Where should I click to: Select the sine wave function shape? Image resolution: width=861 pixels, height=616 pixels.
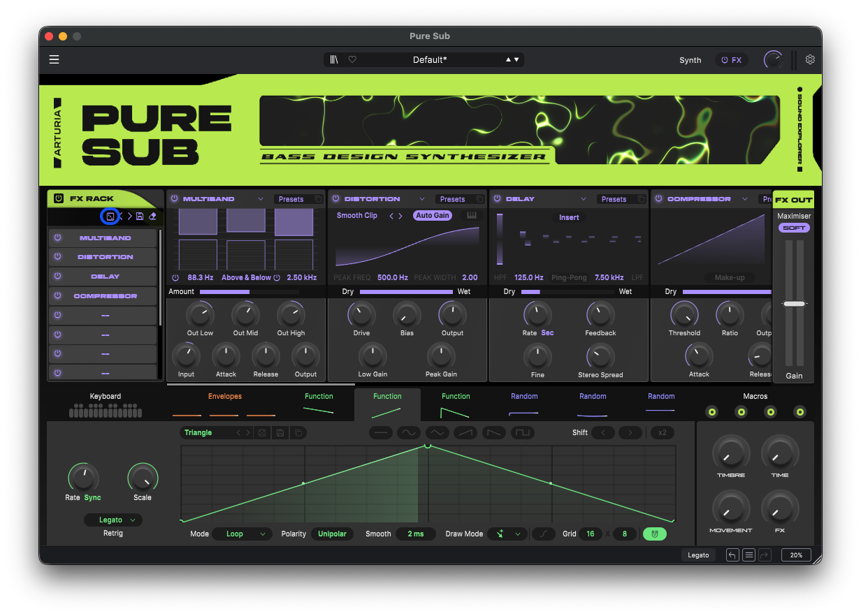pyautogui.click(x=409, y=433)
